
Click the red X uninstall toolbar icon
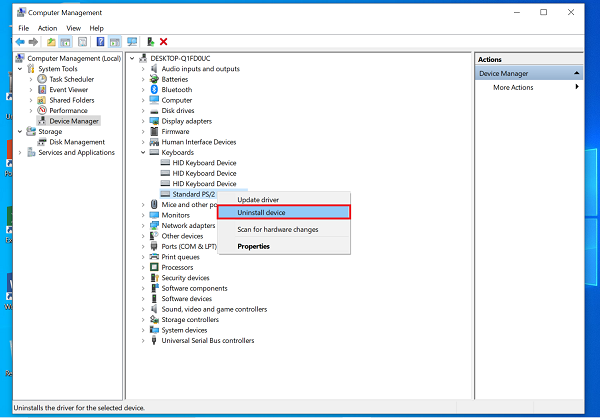point(163,42)
